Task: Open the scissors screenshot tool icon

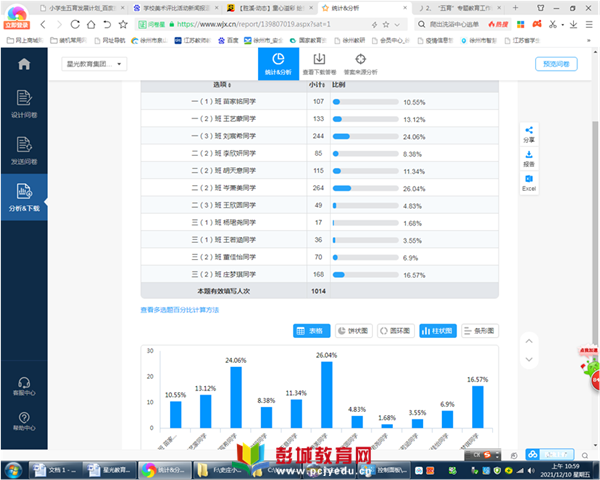Action: click(553, 24)
